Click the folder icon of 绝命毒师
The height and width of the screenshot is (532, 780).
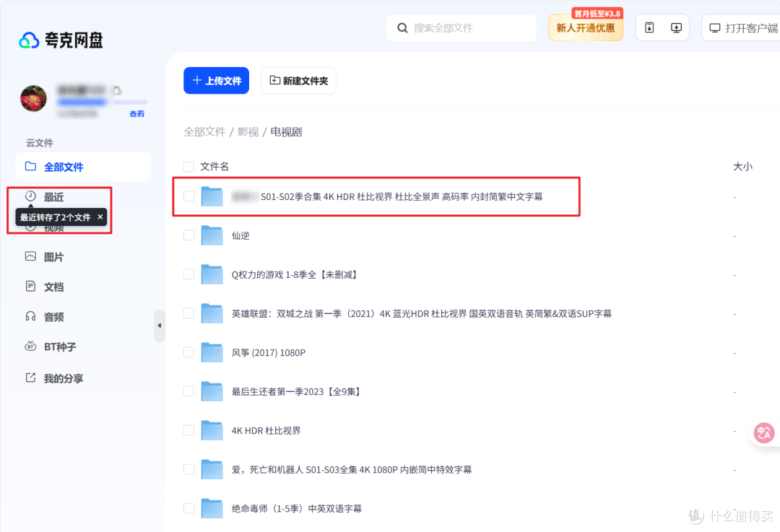212,508
